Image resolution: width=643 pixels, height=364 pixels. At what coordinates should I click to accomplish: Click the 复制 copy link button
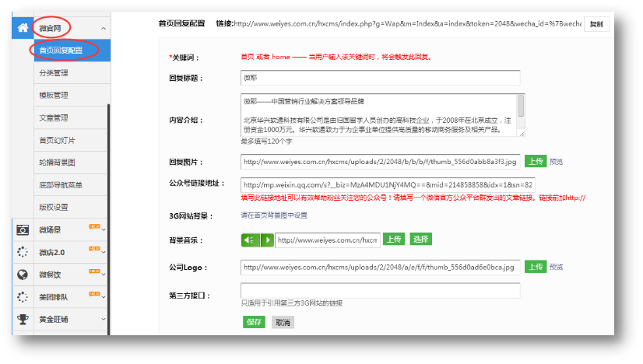pos(596,24)
